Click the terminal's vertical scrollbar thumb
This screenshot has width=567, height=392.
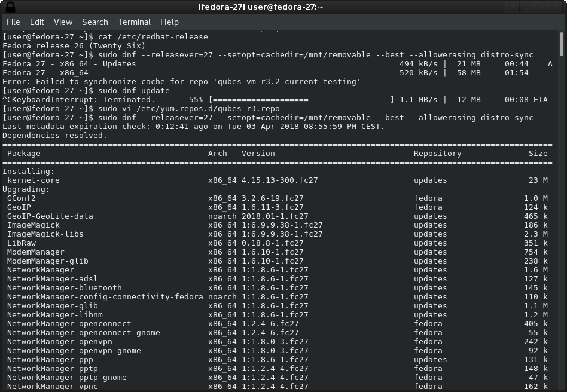[x=561, y=44]
